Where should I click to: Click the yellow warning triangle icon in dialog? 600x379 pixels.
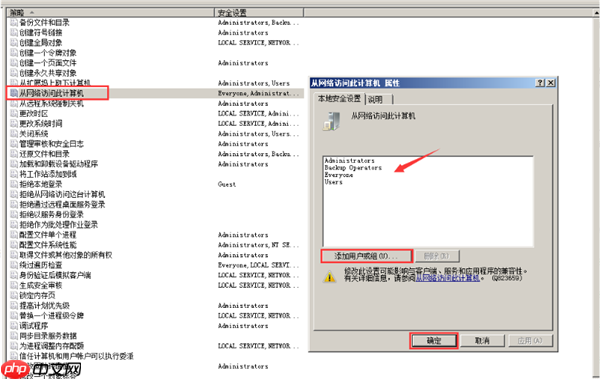coord(329,276)
